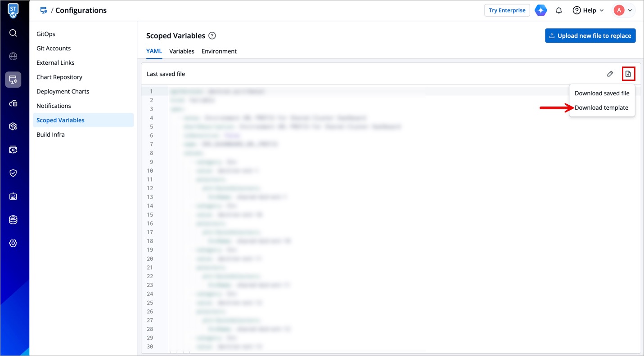Open the user profile avatar dropdown
The height and width of the screenshot is (356, 644).
tap(624, 10)
